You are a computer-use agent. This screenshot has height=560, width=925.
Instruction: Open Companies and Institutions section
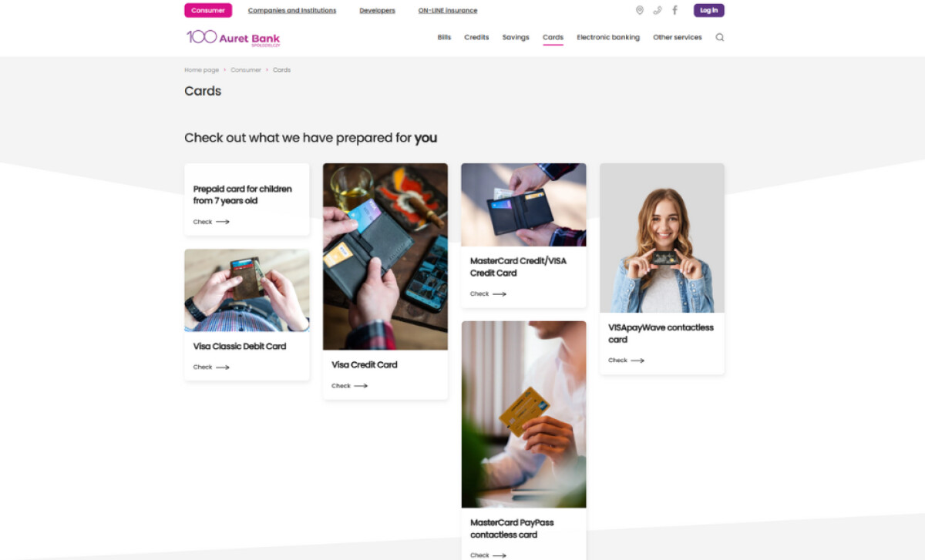pos(292,11)
